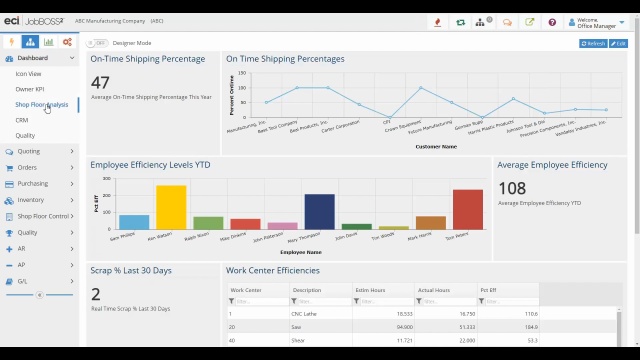The image size is (640, 360).
Task: Sort by Pct Eff column header
Action: [x=488, y=290]
